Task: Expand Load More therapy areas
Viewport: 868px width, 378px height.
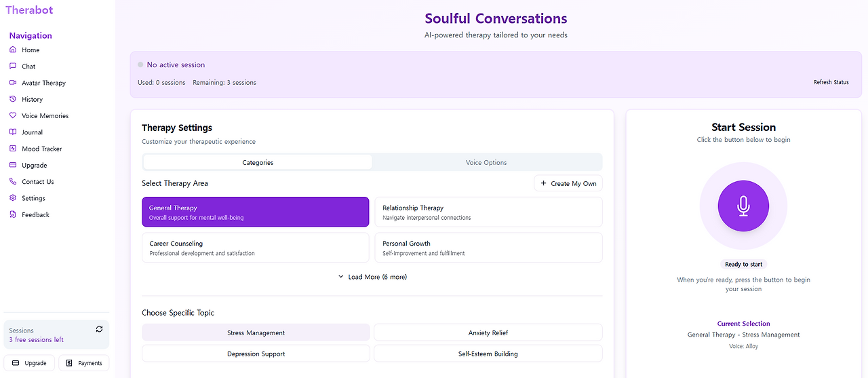Action: (372, 277)
